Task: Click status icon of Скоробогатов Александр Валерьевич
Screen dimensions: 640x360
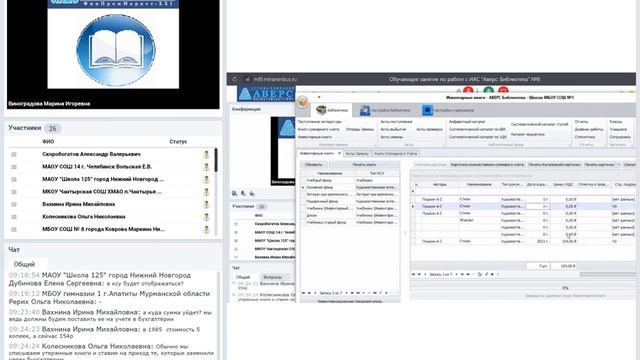Action: [207, 154]
